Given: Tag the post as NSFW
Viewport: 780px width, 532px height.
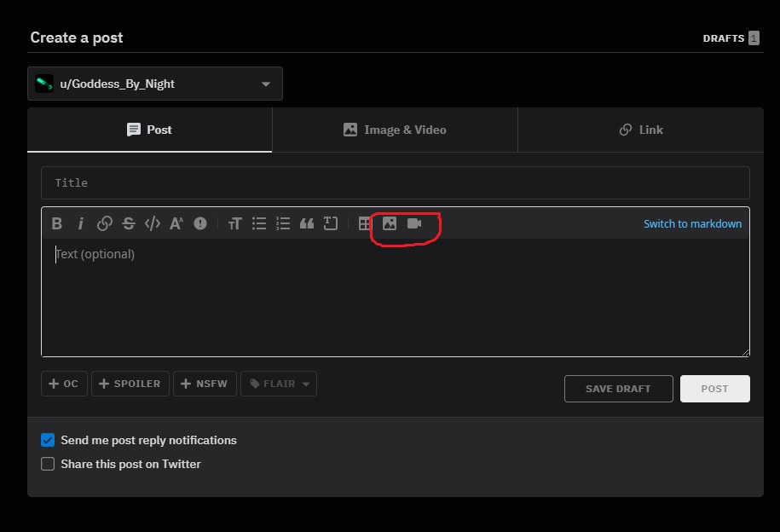Looking at the screenshot, I should click(x=205, y=384).
